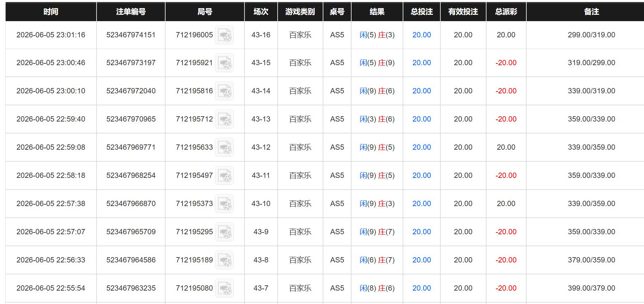Select bet slip number 523467973197
Image resolution: width=644 pixels, height=304 pixels.
click(x=131, y=63)
